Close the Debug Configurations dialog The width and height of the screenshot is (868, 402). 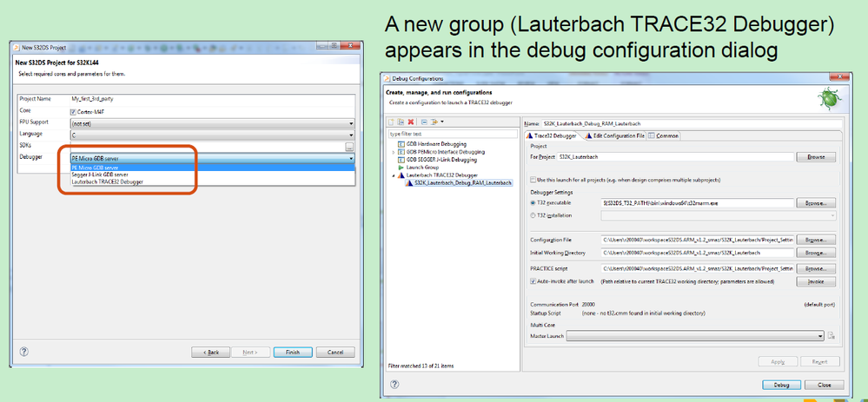point(825,385)
